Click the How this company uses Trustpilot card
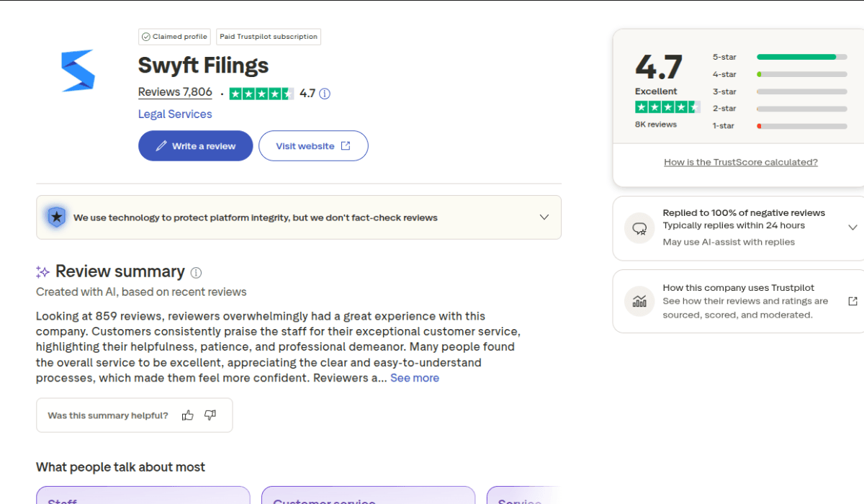Image resolution: width=864 pixels, height=504 pixels. [x=739, y=301]
